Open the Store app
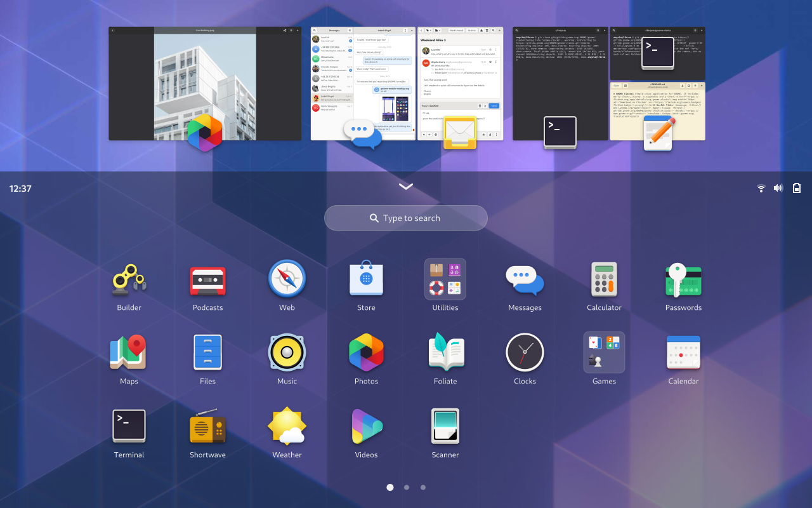812x508 pixels. 366,279
